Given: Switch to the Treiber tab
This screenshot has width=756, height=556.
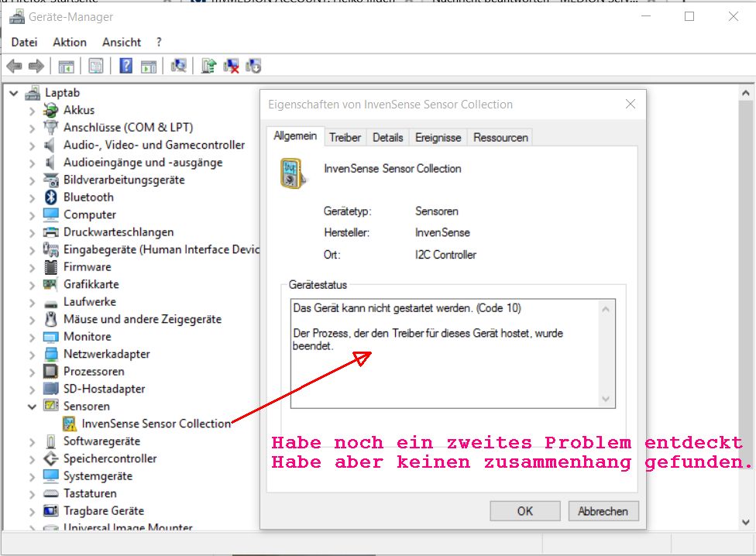Looking at the screenshot, I should [345, 137].
